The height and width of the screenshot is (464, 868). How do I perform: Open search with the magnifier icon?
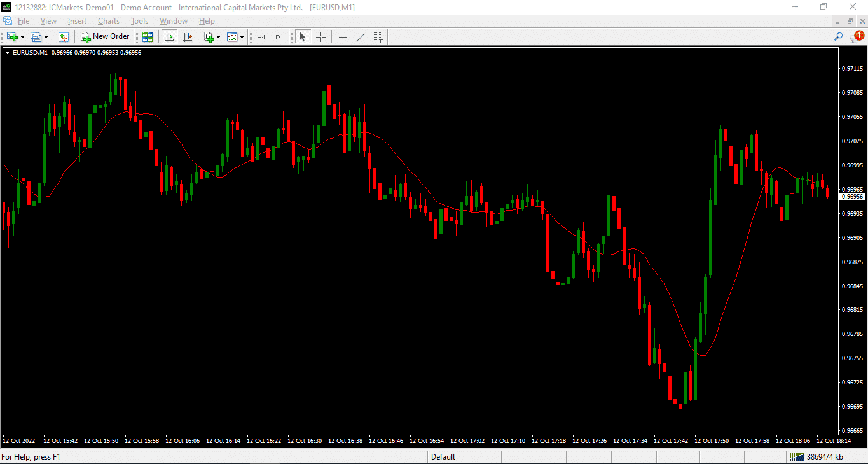coord(839,37)
